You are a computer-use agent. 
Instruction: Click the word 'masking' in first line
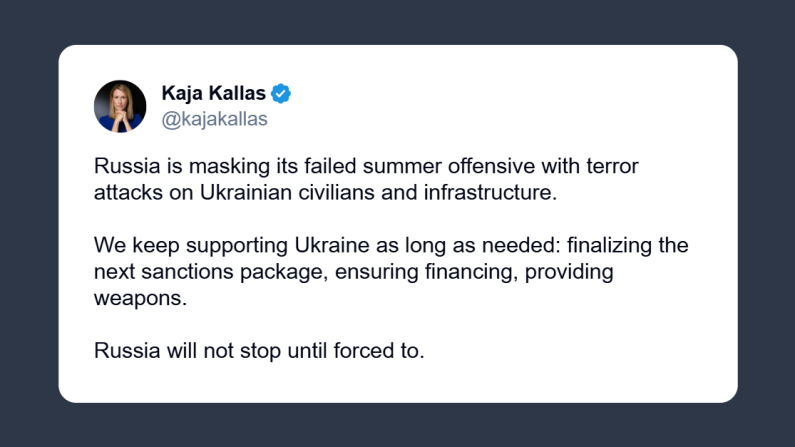coord(215,167)
